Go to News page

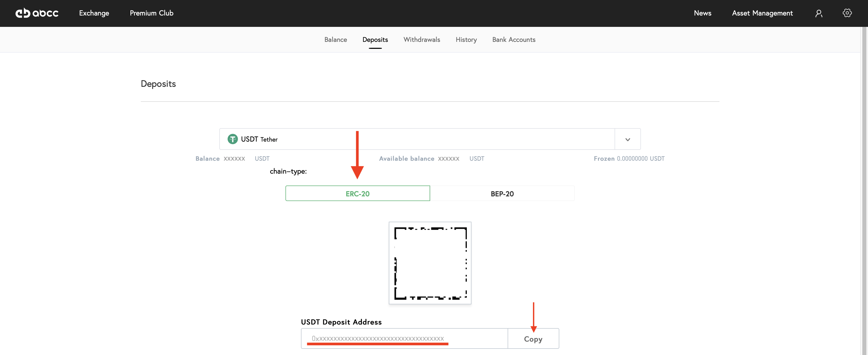pos(703,13)
